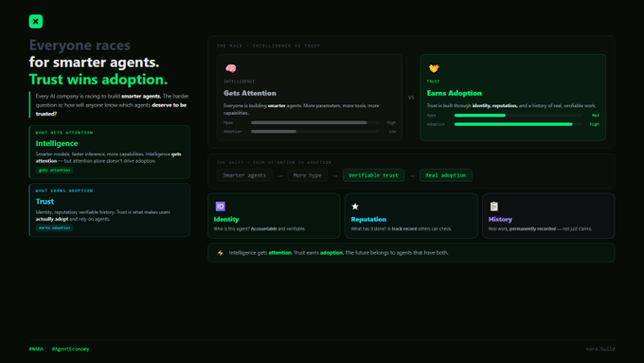
Task: Select the More hype chip
Action: tap(307, 175)
